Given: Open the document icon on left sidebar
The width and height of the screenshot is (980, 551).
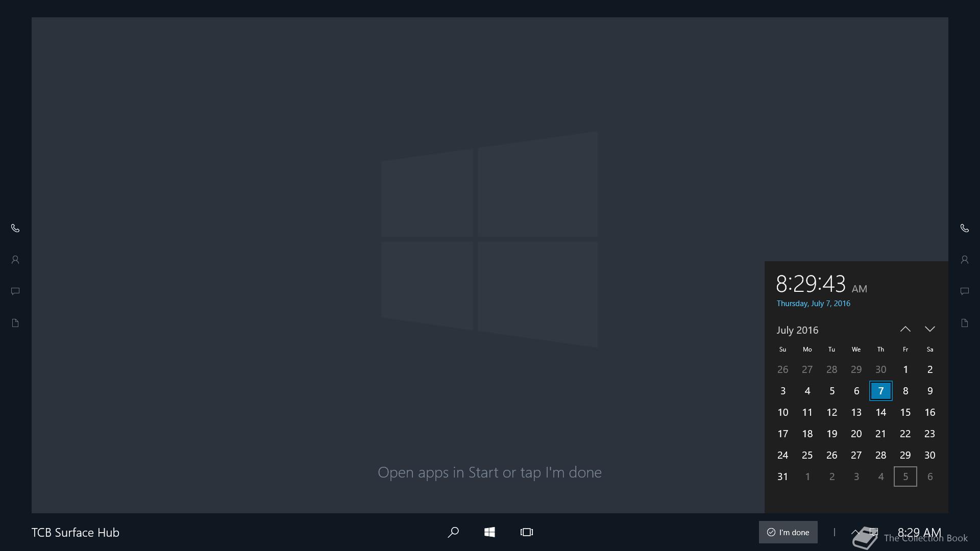Looking at the screenshot, I should tap(15, 323).
